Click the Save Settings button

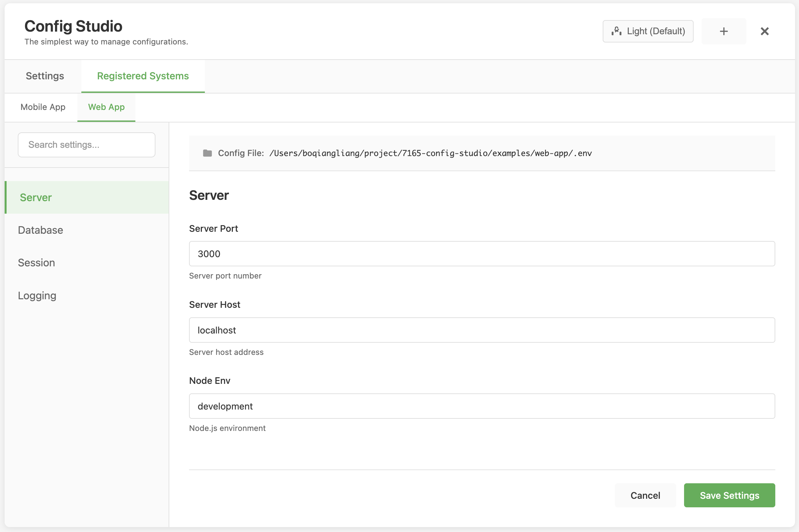[729, 495]
